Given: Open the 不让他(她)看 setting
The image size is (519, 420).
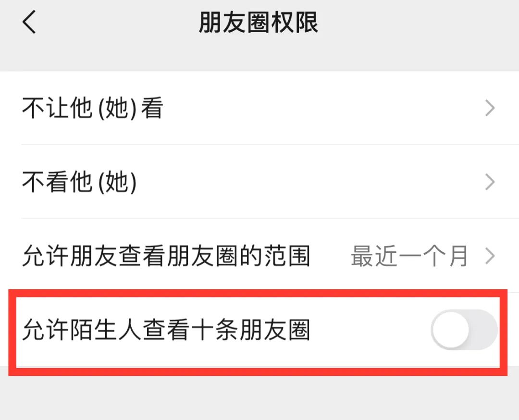Looking at the screenshot, I should tap(259, 109).
